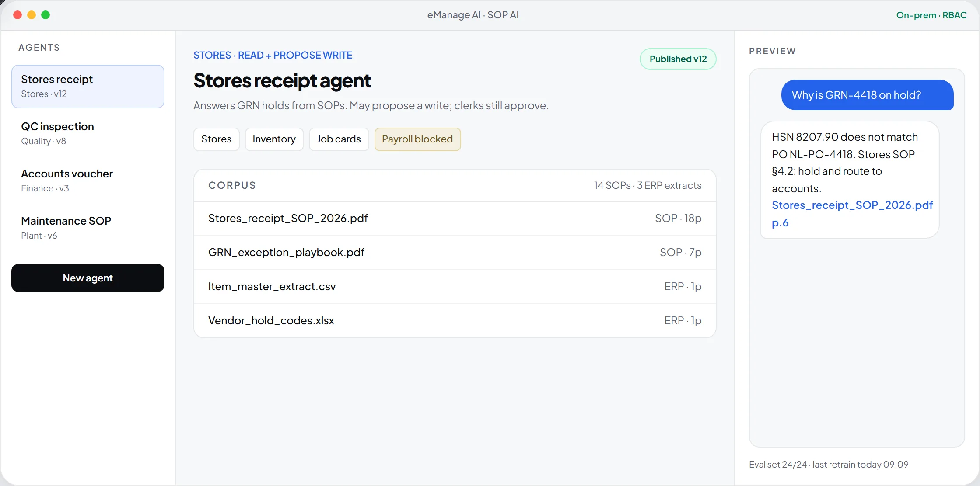The width and height of the screenshot is (980, 486).
Task: Click the On-prem · RBAC status label
Action: click(931, 15)
